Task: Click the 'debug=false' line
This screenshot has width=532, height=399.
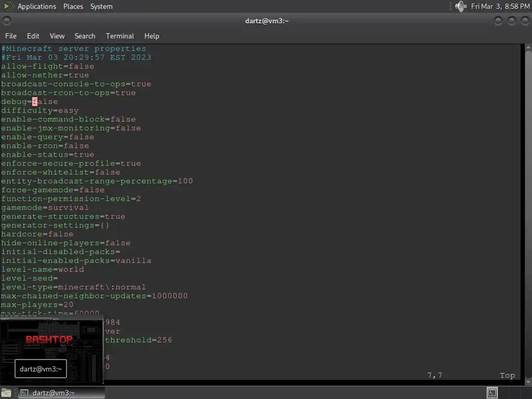Action: [29, 101]
